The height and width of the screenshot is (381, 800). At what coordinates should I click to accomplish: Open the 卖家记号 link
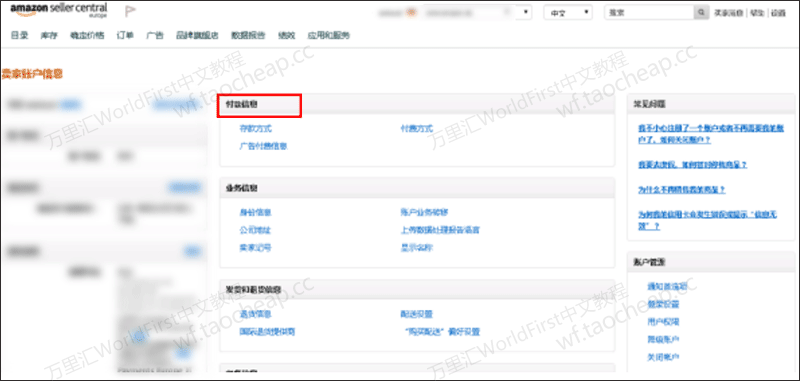[x=255, y=248]
